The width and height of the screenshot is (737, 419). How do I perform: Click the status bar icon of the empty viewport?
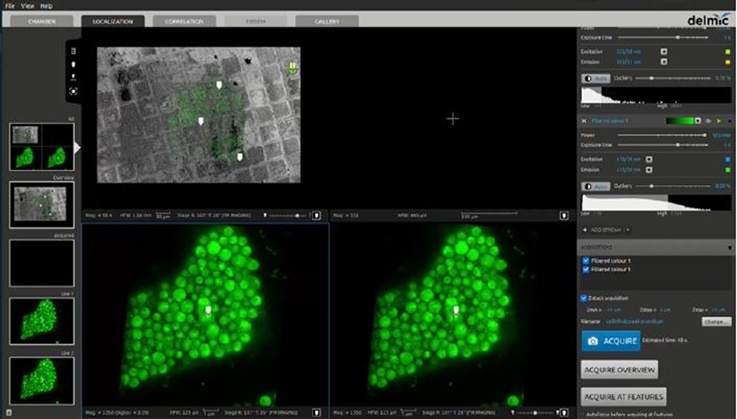[x=564, y=215]
